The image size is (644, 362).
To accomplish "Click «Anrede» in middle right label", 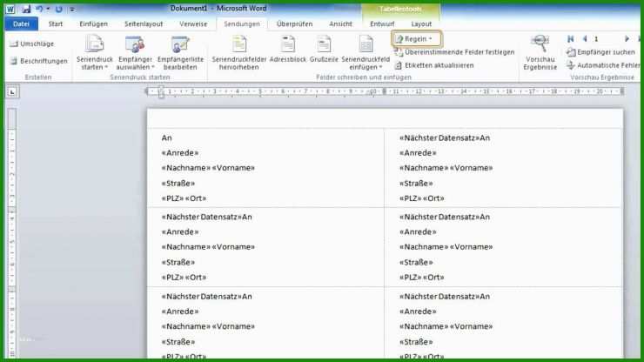I will pos(418,231).
